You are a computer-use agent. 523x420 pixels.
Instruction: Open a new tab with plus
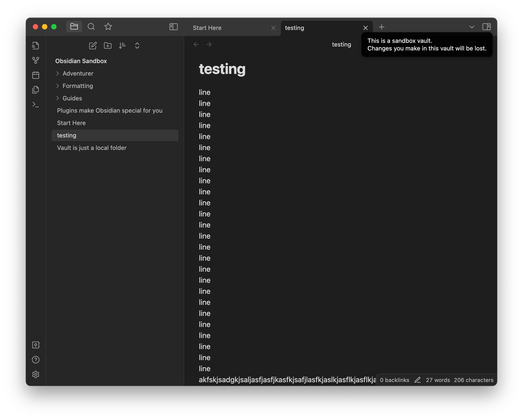point(382,27)
